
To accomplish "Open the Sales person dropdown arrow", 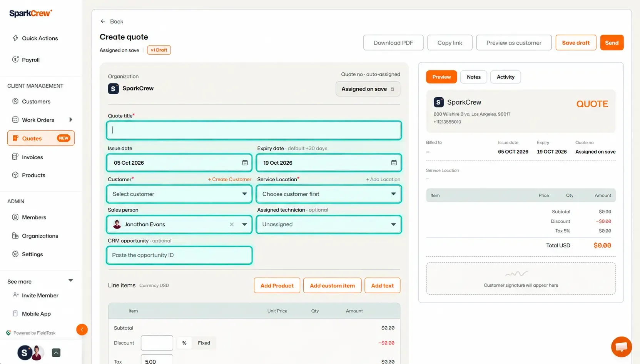I will click(244, 224).
